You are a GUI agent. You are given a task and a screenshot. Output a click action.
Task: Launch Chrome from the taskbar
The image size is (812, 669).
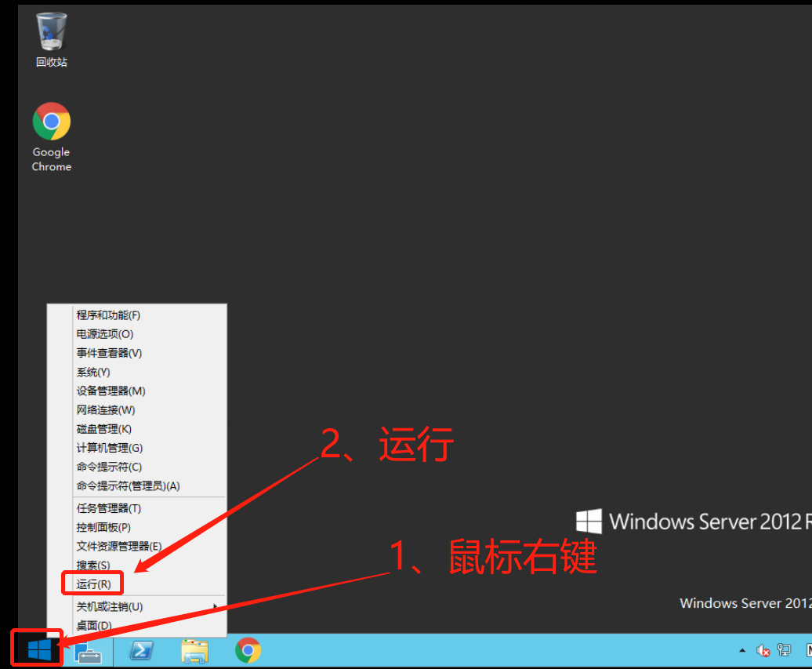coord(248,650)
